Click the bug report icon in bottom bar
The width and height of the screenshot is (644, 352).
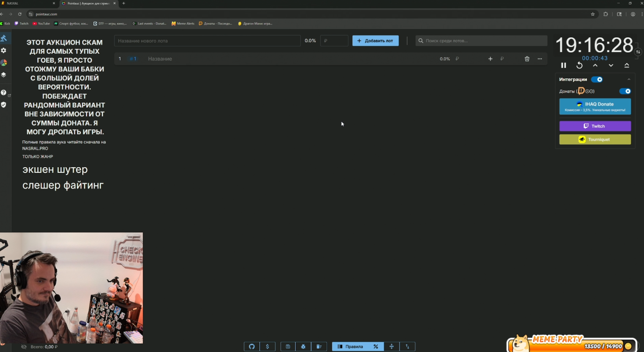pyautogui.click(x=303, y=347)
